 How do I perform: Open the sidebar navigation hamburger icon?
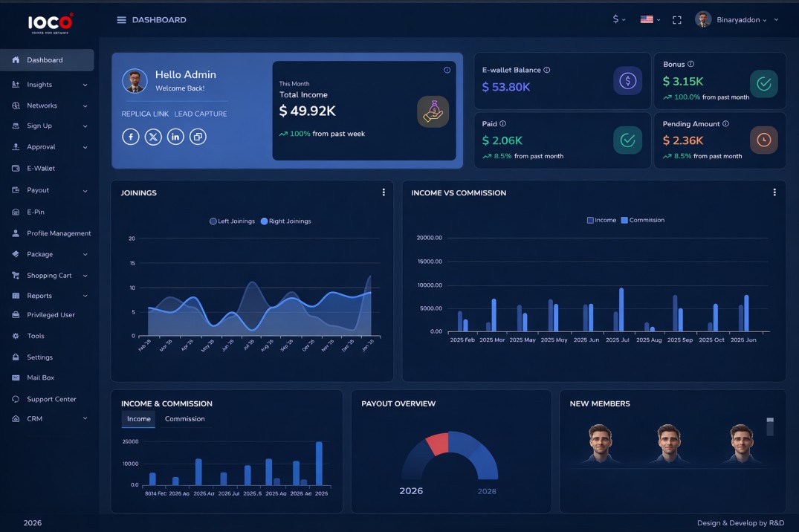coord(120,19)
